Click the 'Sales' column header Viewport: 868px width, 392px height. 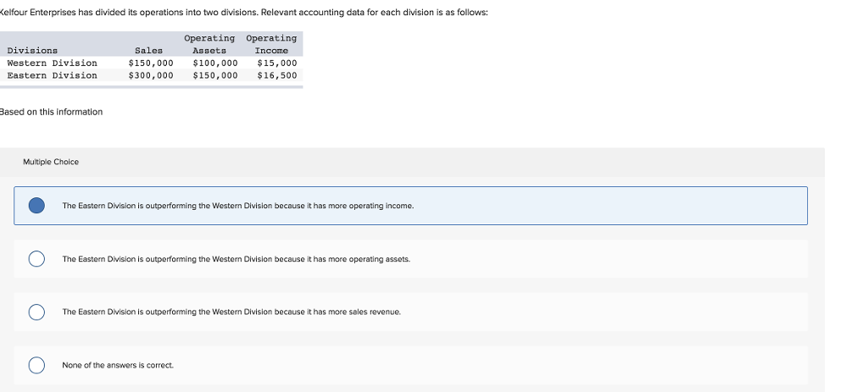[x=149, y=50]
